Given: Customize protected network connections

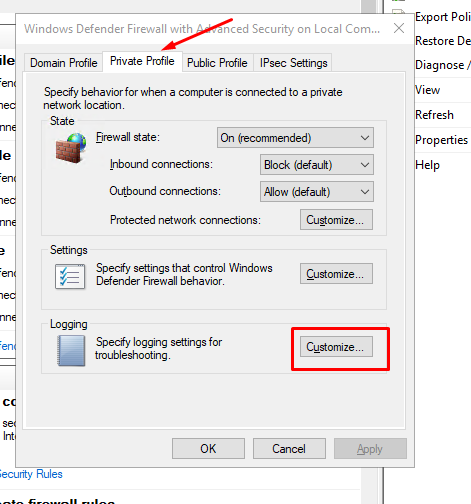Looking at the screenshot, I should [336, 220].
